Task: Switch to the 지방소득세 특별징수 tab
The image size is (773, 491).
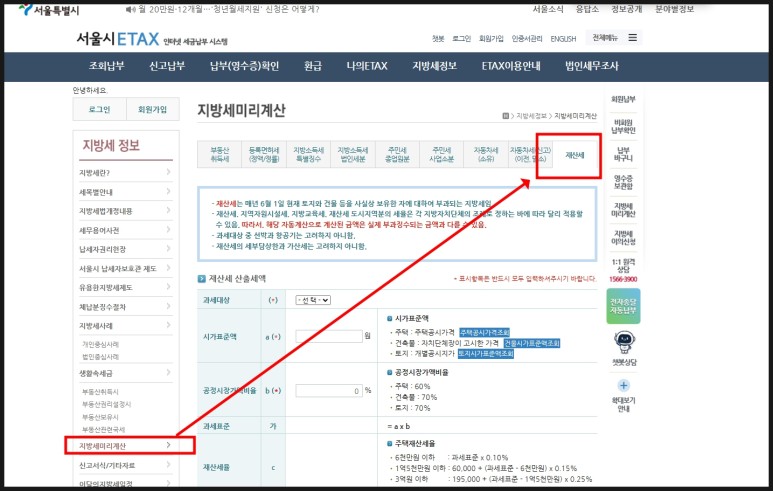Action: click(x=308, y=154)
